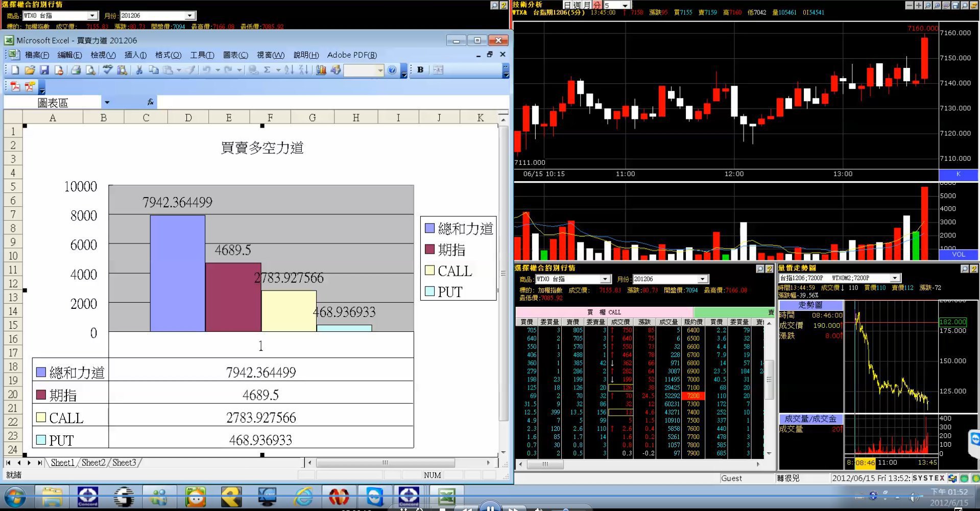This screenshot has height=511, width=980.
Task: Open the Windows Start button
Action: pos(15,497)
